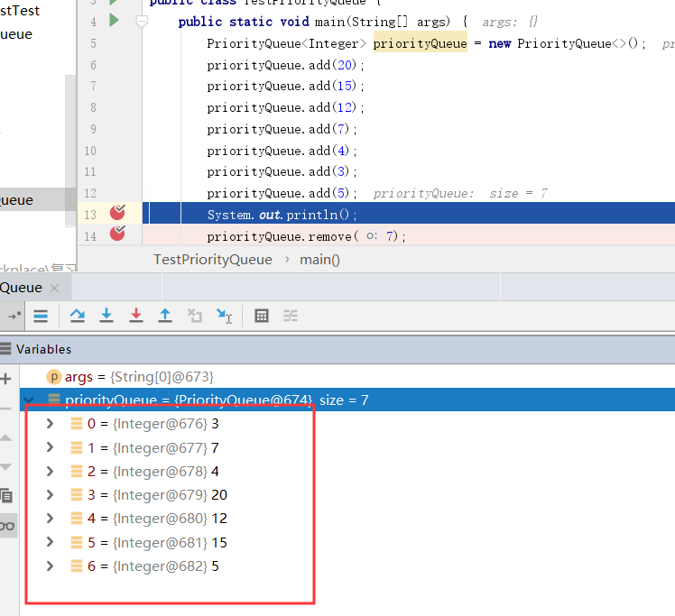The width and height of the screenshot is (675, 616).
Task: Expand element 1 Integer@677
Action: point(50,448)
